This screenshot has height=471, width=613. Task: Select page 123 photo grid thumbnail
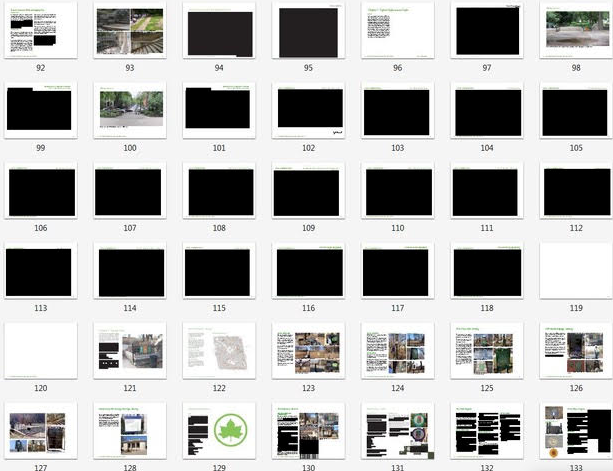tap(308, 350)
